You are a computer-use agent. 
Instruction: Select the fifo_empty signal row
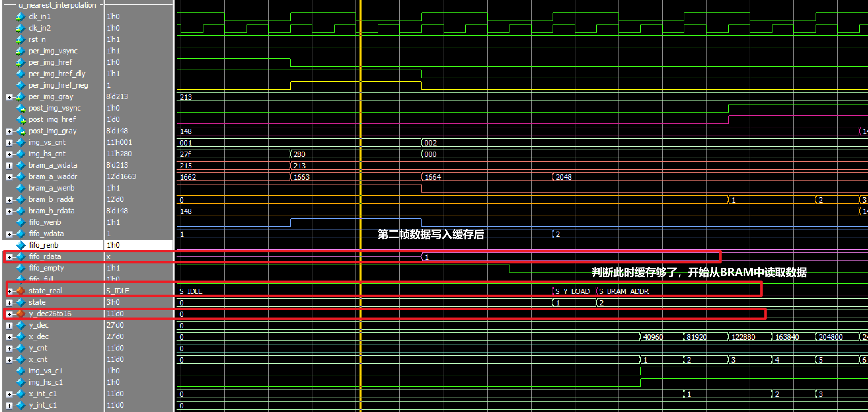pos(46,268)
